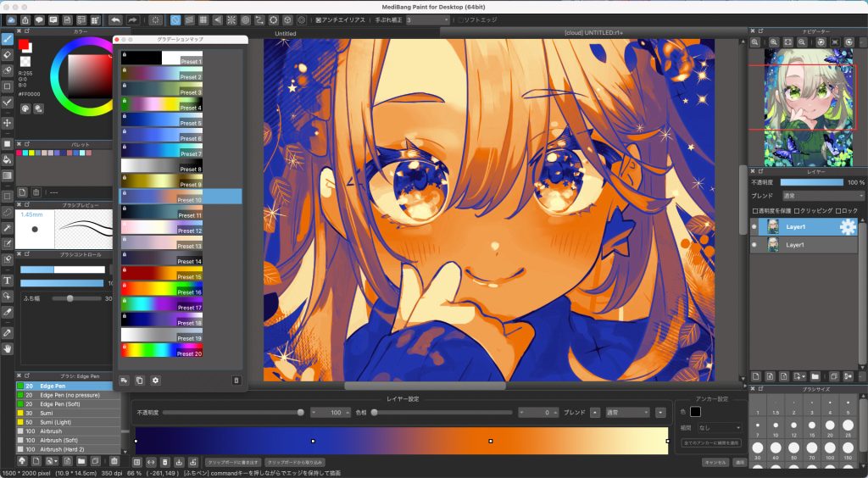
Task: Open the 補間 なし dropdown
Action: (x=719, y=428)
